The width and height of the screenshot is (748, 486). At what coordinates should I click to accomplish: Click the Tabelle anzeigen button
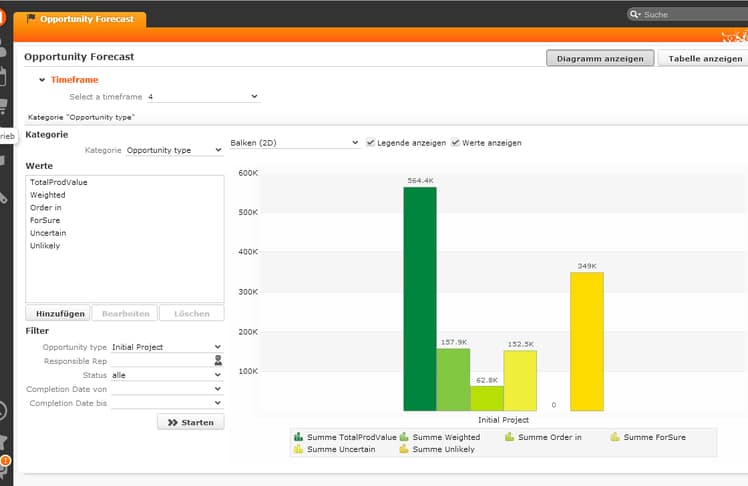704,58
